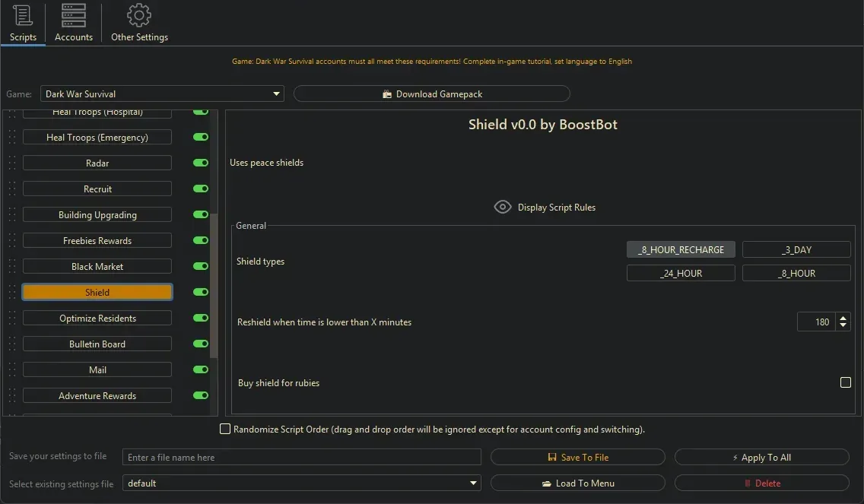Toggle the Radar script switch
Viewport: 864px width, 504px height.
201,163
